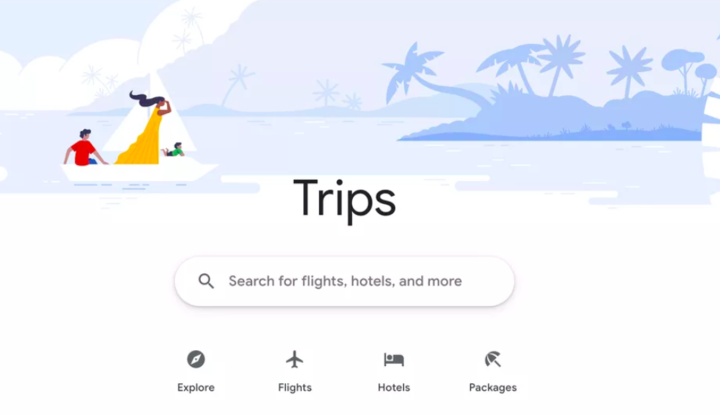Select the Flights label
The height and width of the screenshot is (415, 720).
click(295, 387)
